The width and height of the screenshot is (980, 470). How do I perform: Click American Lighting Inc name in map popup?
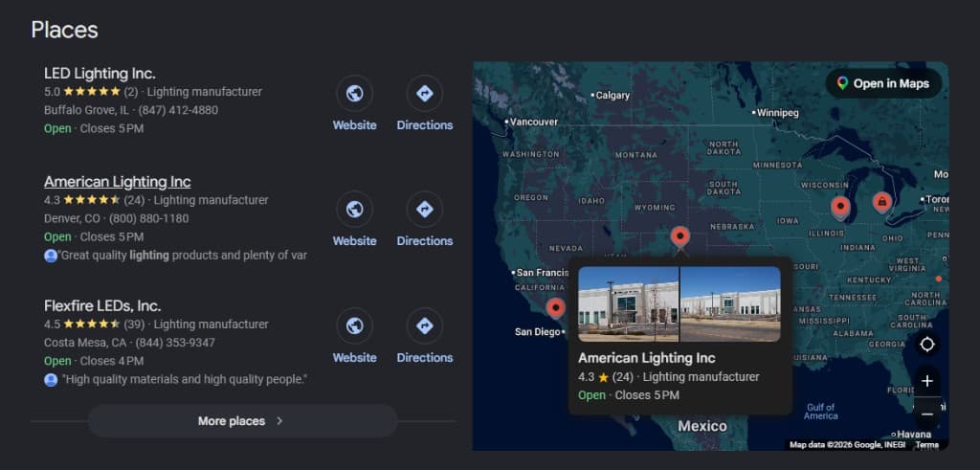[x=646, y=358]
